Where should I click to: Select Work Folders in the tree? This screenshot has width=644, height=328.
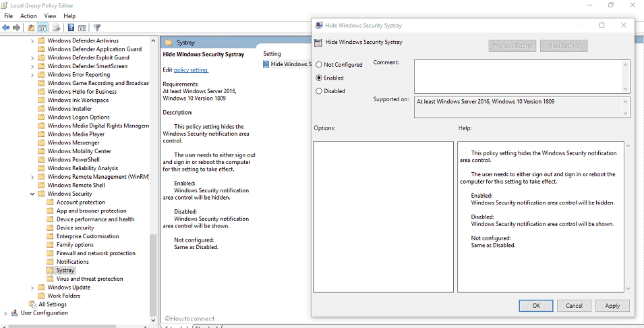pos(63,296)
